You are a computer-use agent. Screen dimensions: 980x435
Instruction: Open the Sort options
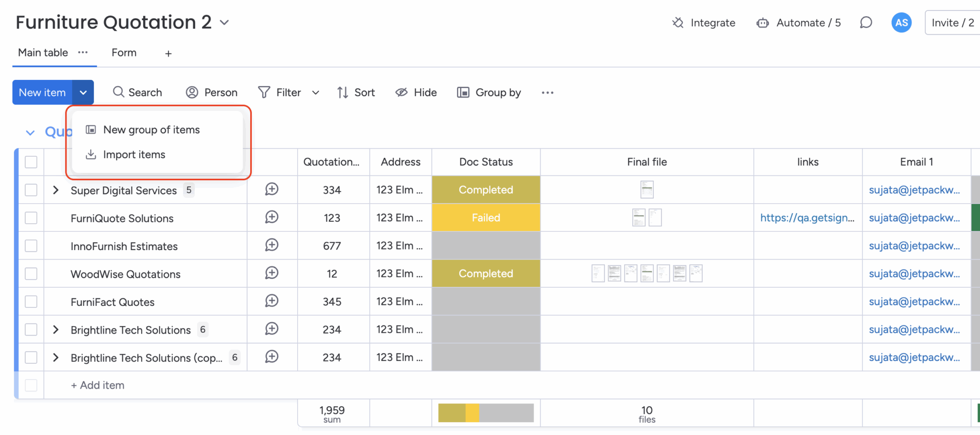[356, 92]
